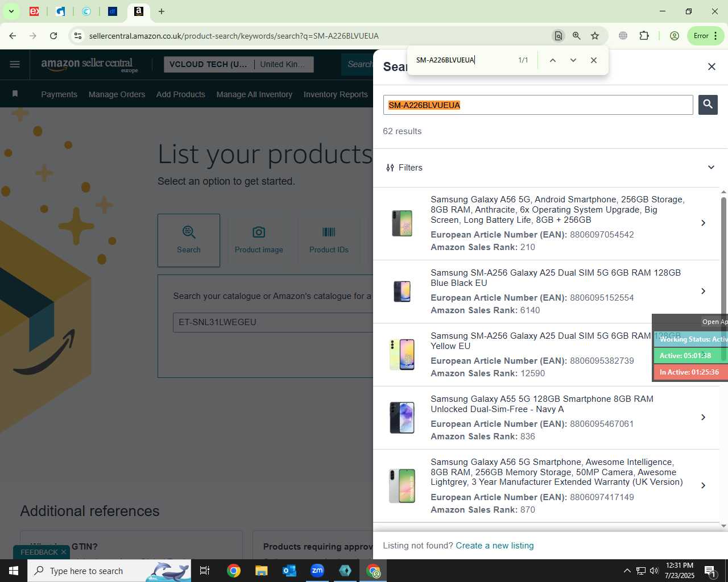
Task: Click the volume speaker icon
Action: coord(654,571)
